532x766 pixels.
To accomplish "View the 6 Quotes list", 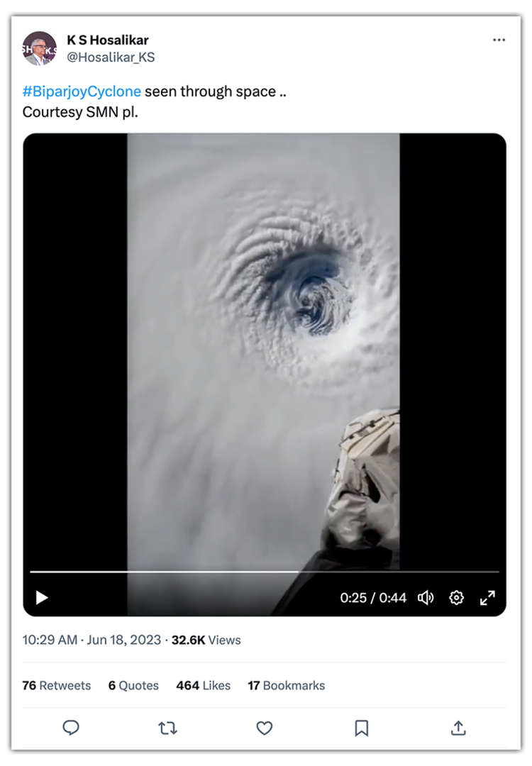I will click(x=133, y=685).
